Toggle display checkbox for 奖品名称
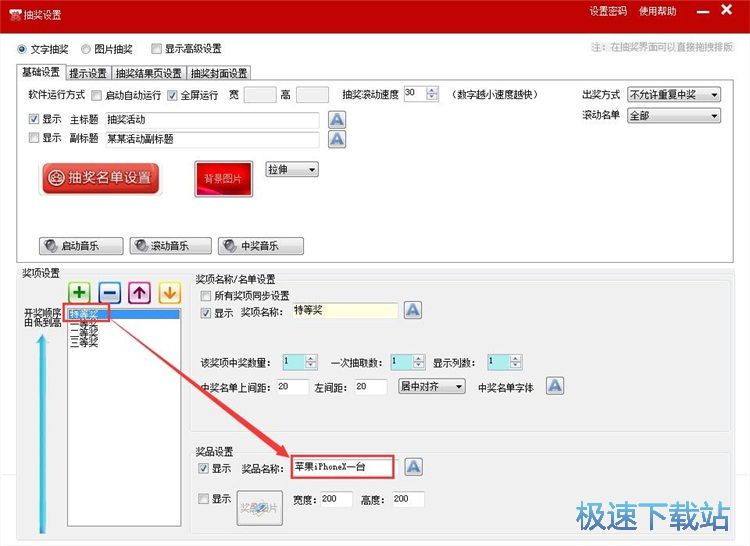Screen dimensions: 750x546 point(203,469)
